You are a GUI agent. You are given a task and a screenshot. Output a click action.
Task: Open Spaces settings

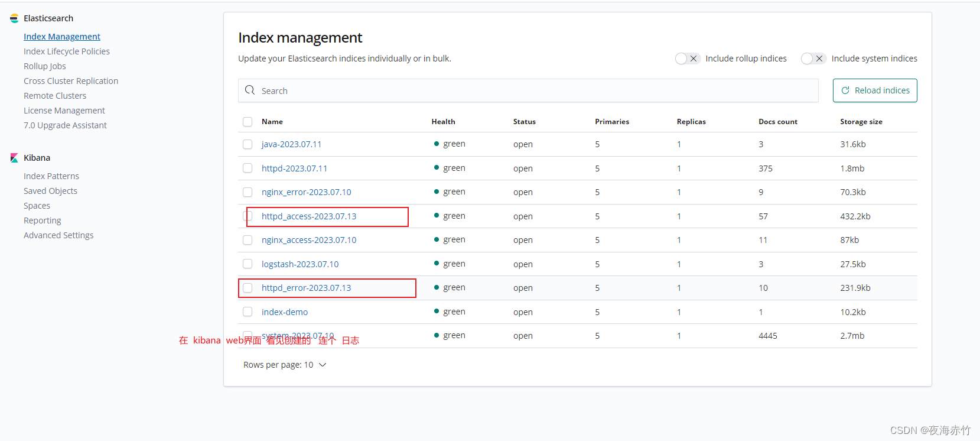(x=37, y=206)
